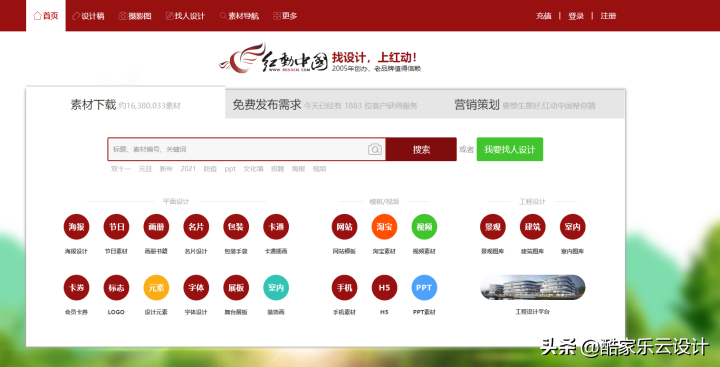Open the H5 icon

tap(384, 288)
